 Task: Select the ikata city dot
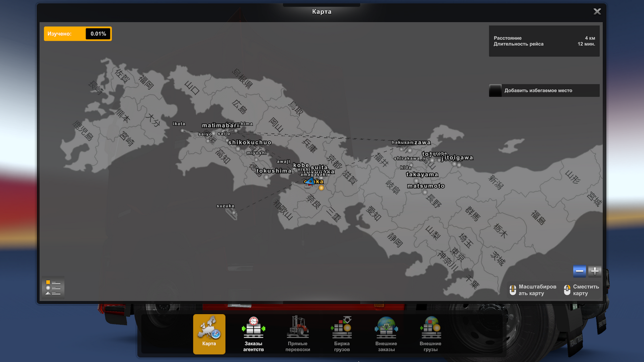pyautogui.click(x=183, y=131)
